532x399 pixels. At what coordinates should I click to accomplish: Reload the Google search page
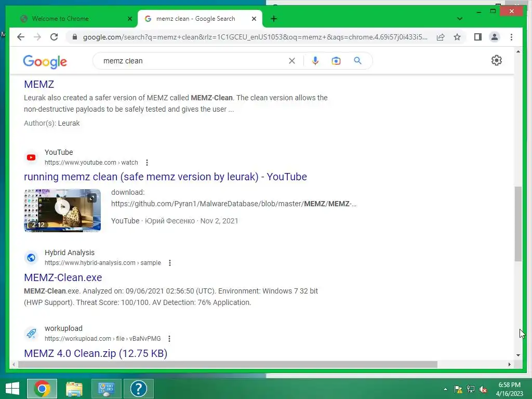click(54, 37)
